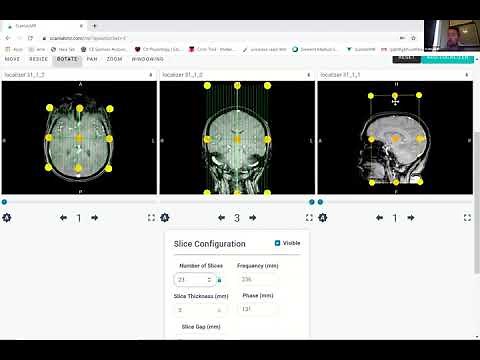
Task: Open axial localizer panel header dropdown
Action: tap(151, 75)
